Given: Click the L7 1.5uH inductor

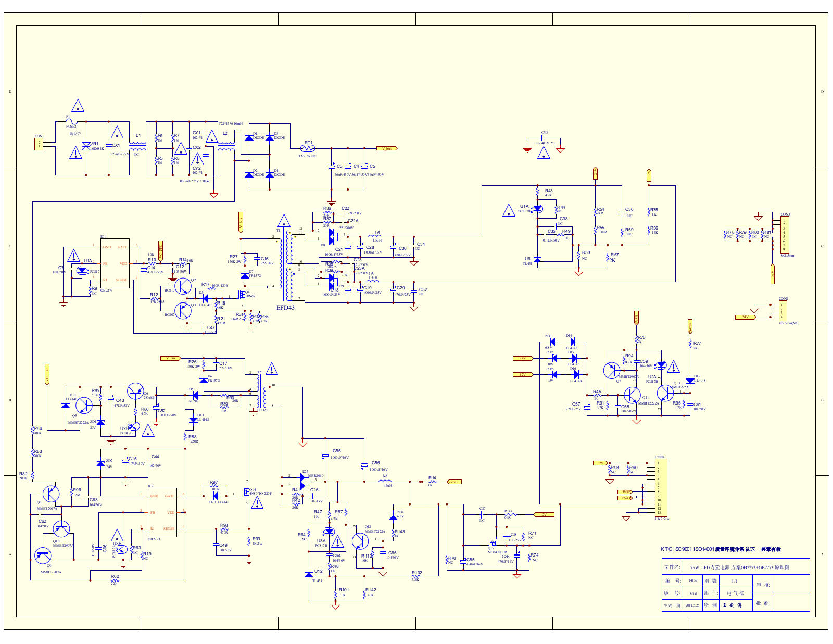Looking at the screenshot, I should (385, 481).
